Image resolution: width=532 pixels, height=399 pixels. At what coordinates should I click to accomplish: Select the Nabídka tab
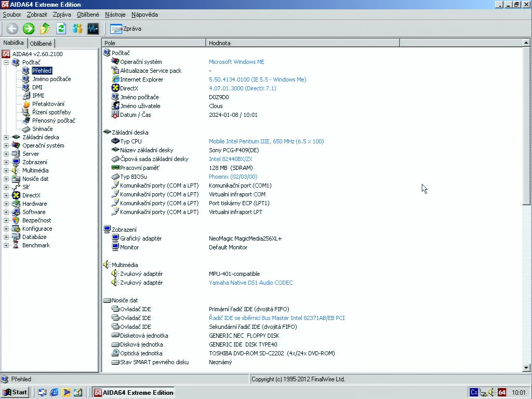pos(14,43)
